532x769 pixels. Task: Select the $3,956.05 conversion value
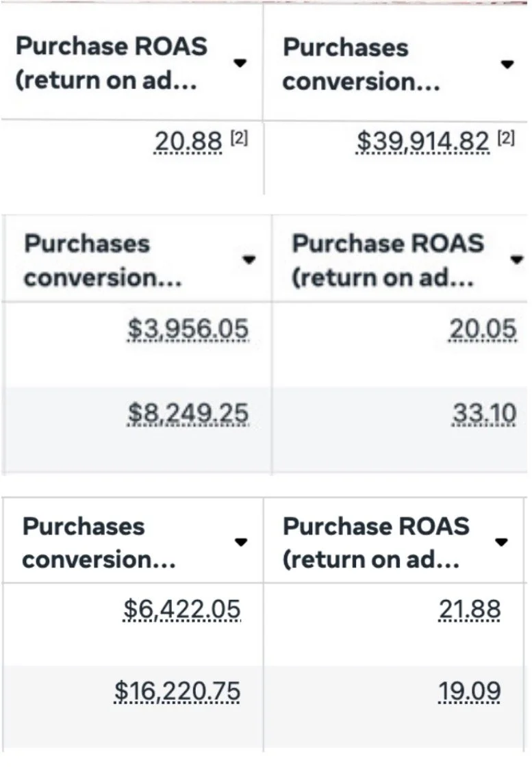click(188, 329)
